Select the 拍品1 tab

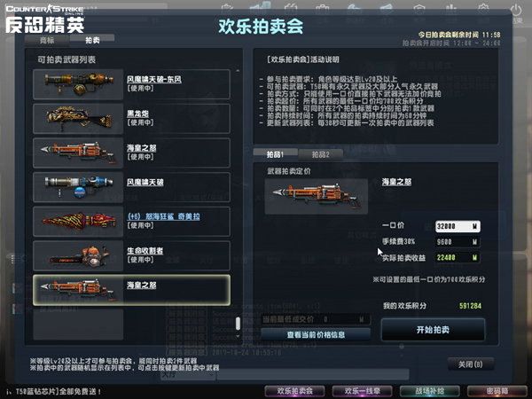click(x=275, y=154)
